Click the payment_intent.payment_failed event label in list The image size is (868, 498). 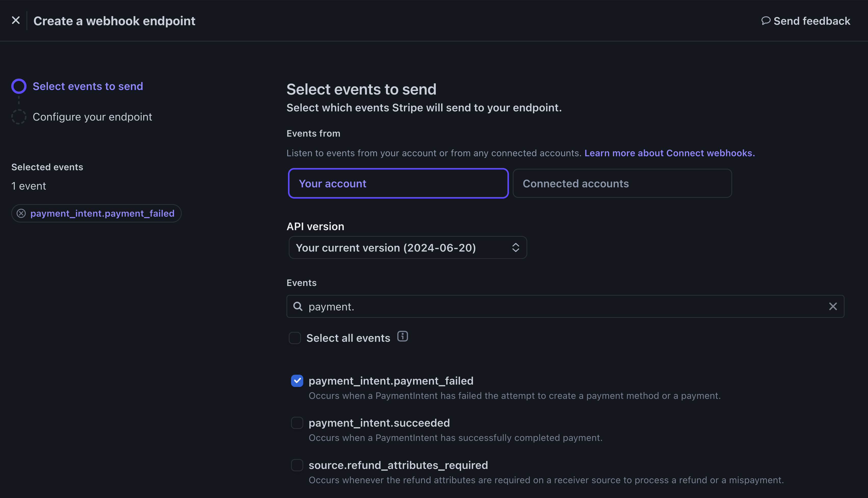(x=391, y=381)
